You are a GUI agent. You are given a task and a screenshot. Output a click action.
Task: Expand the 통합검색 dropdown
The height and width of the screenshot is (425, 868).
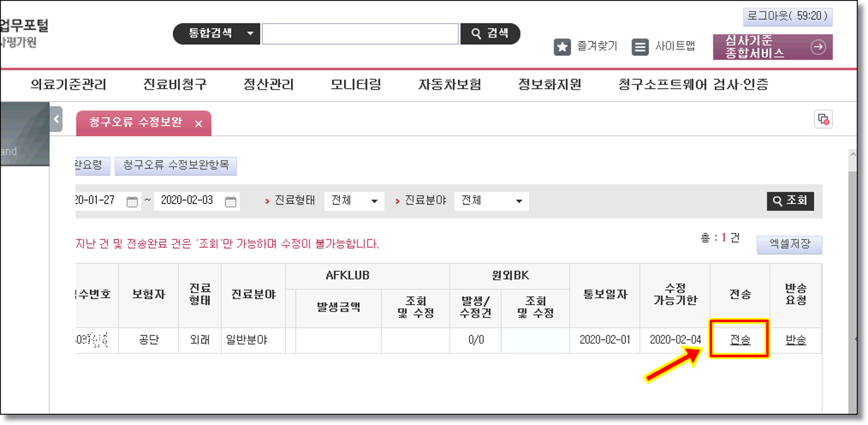pyautogui.click(x=250, y=33)
